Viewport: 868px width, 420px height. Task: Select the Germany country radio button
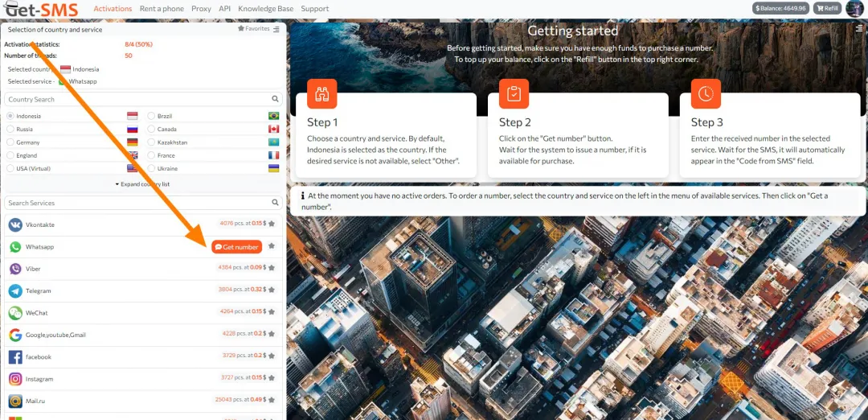(x=10, y=142)
